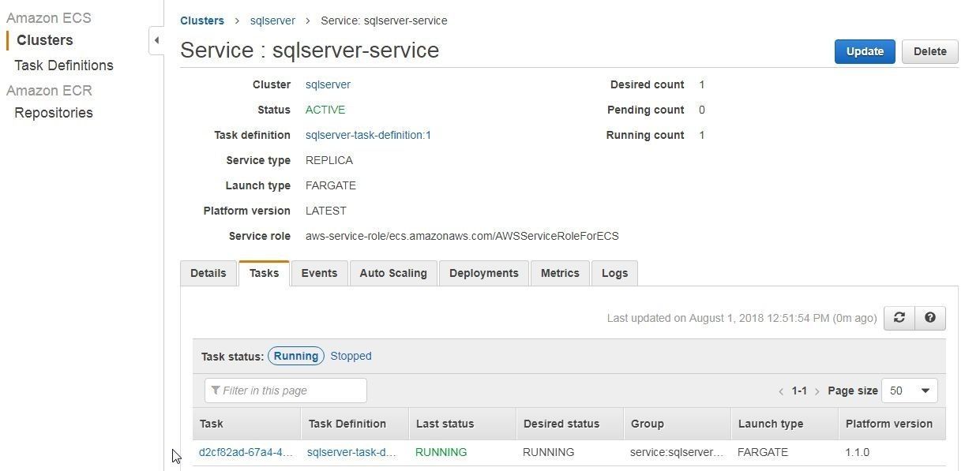Click the Update button

[x=865, y=51]
